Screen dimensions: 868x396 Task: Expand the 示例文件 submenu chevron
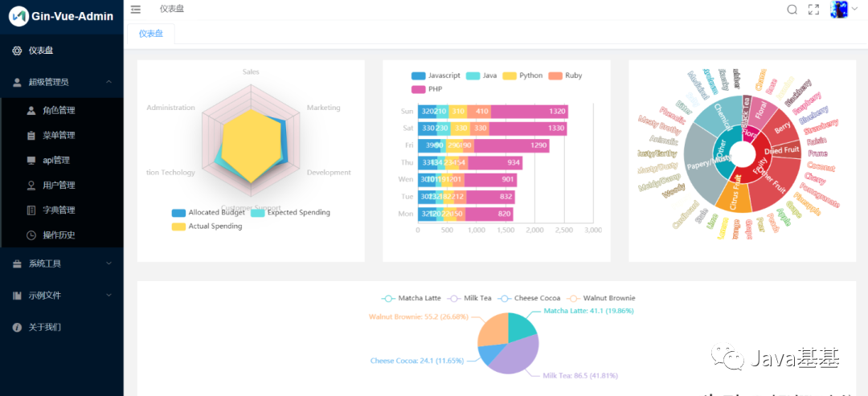click(x=109, y=296)
